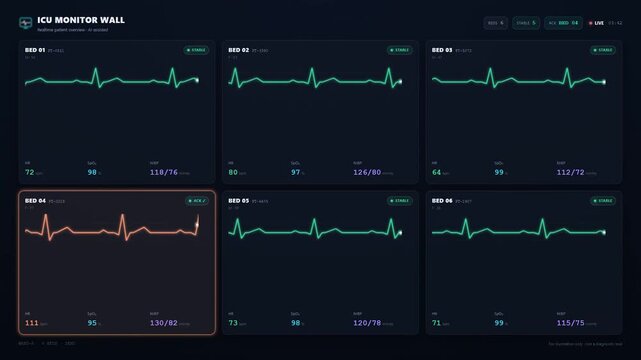The width and height of the screenshot is (641, 360).
Task: Click BED 04 heart rate 111
Action: 31,323
